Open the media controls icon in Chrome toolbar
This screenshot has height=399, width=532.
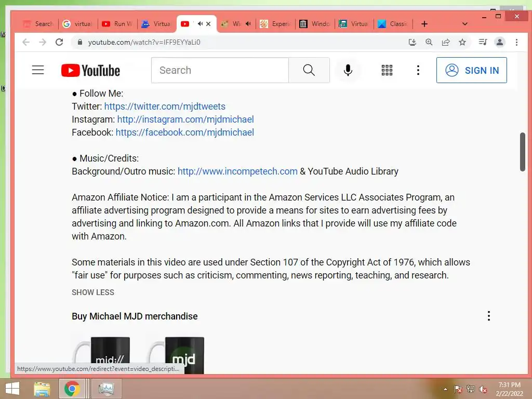pos(483,42)
